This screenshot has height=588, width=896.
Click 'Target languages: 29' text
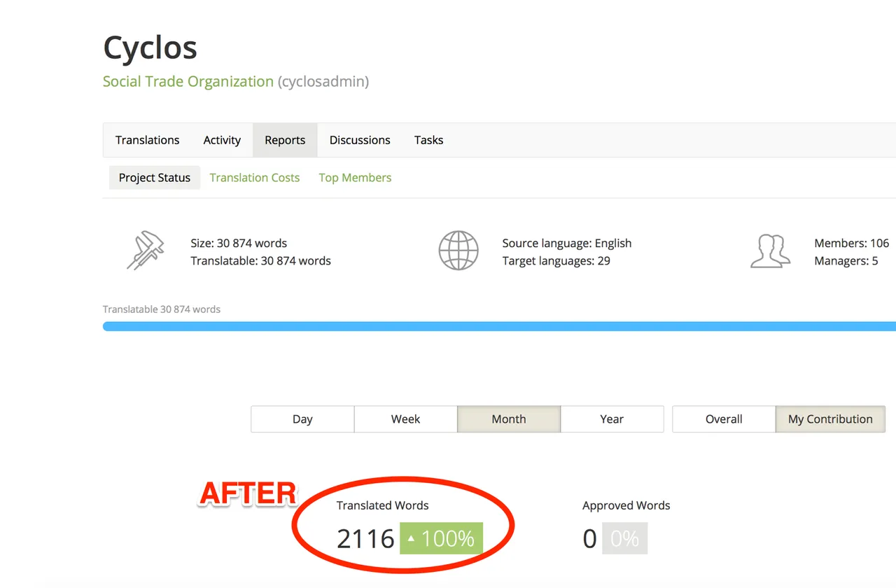(x=556, y=260)
